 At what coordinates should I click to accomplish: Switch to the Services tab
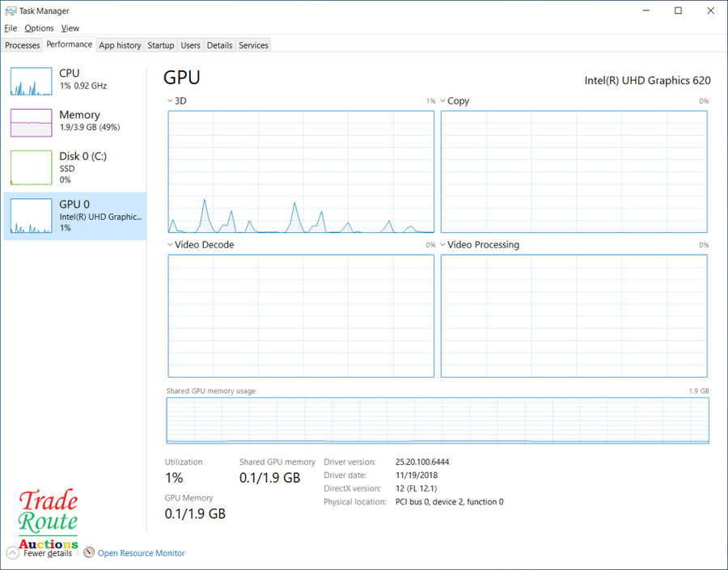click(253, 45)
